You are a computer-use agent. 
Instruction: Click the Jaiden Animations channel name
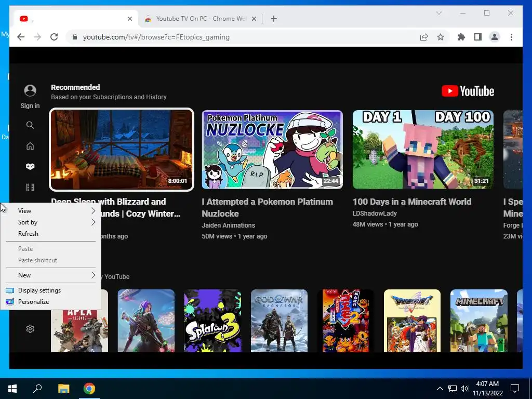click(229, 225)
